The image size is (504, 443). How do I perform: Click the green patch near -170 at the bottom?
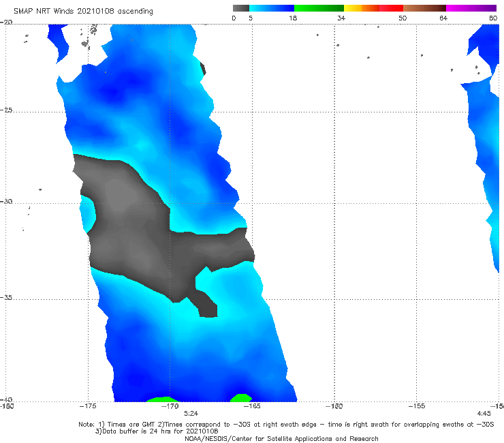[x=162, y=399]
